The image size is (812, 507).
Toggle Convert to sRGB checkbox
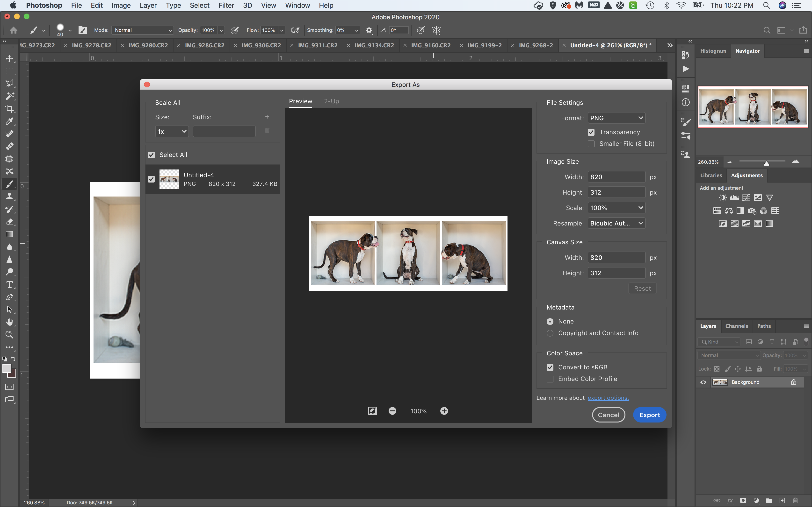pyautogui.click(x=550, y=367)
